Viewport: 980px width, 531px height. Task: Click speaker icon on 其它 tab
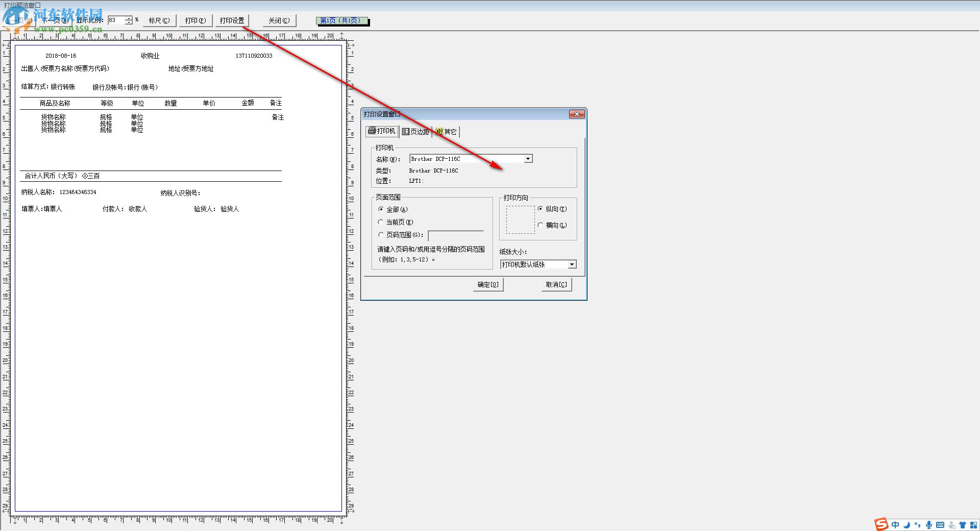pos(439,132)
